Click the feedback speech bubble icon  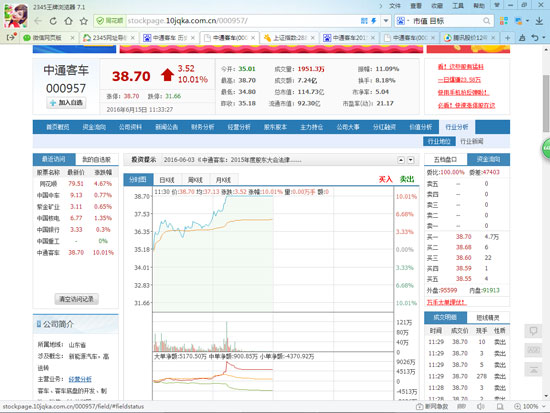point(533,331)
